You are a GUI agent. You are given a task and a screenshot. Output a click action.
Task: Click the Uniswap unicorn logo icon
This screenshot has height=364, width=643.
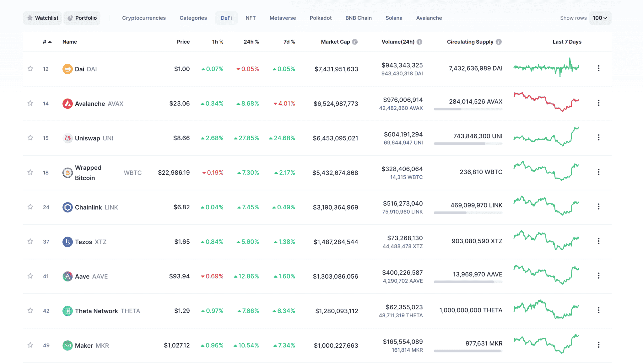pos(68,138)
